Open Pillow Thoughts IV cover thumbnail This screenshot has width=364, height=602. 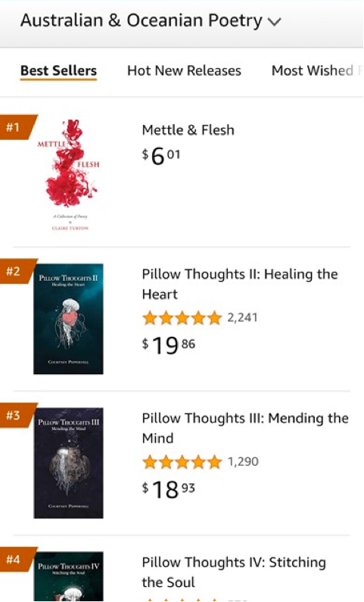pos(68,577)
